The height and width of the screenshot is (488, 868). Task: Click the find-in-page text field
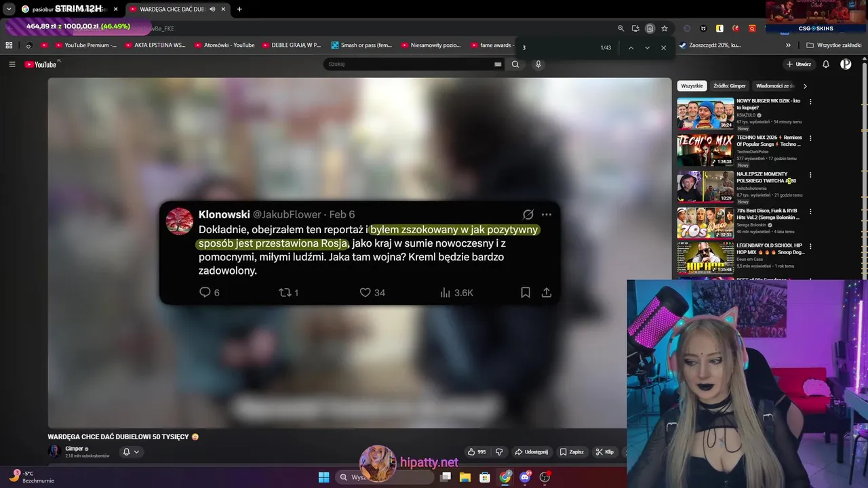pos(556,48)
